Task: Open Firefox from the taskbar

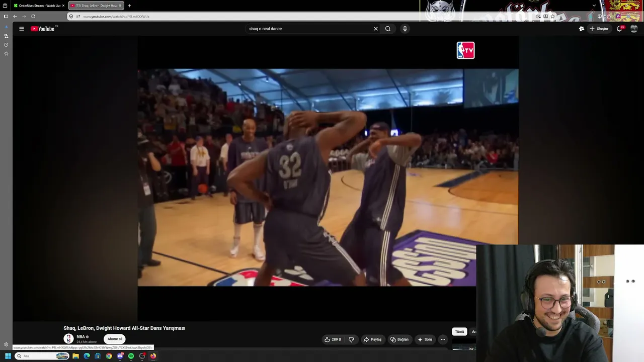Action: point(153,356)
